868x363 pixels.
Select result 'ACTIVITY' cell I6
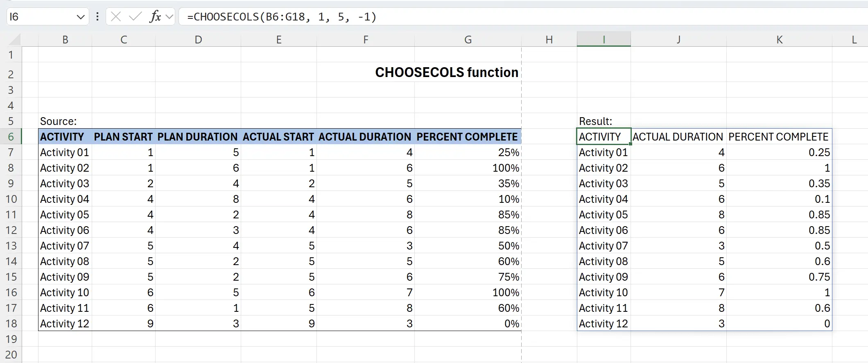click(604, 137)
